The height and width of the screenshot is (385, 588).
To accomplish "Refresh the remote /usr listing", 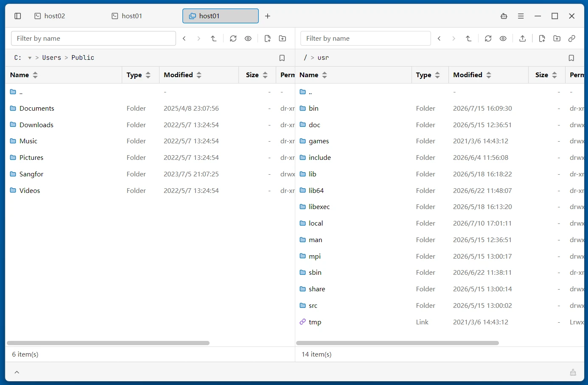I will pos(488,39).
